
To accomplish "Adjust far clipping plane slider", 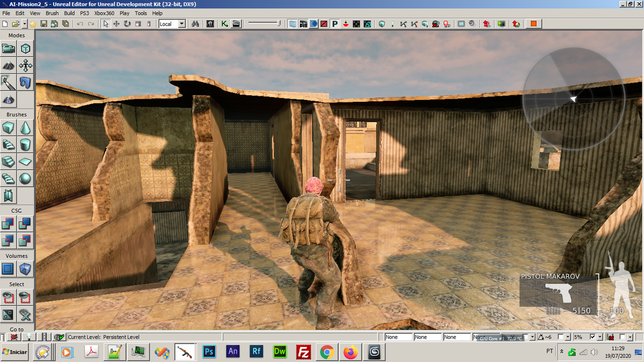I will point(263,24).
